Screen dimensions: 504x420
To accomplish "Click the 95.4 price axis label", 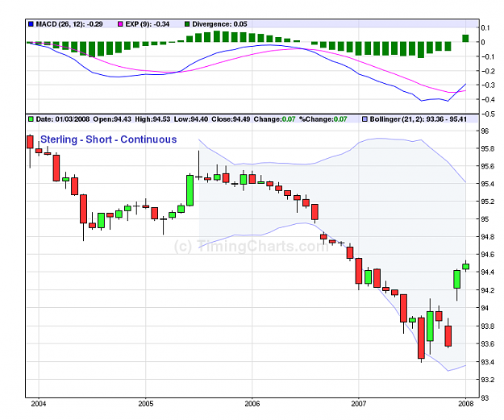I will pos(487,184).
